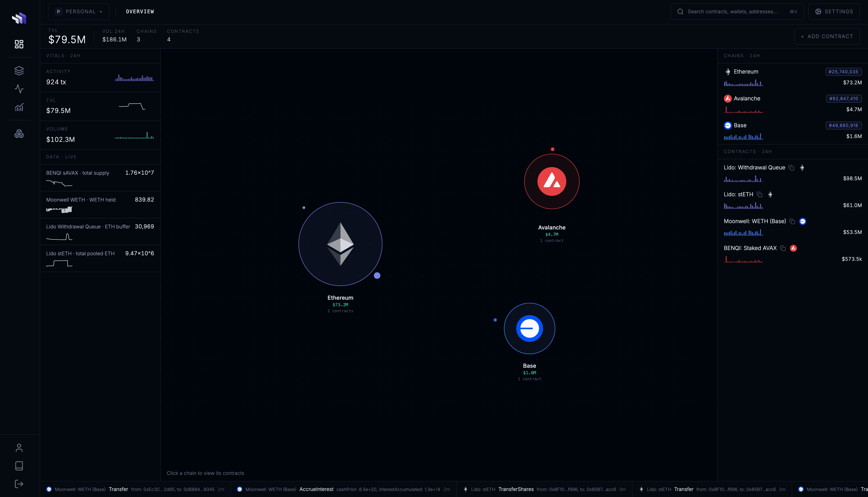Focus the search contracts input field

coord(737,12)
